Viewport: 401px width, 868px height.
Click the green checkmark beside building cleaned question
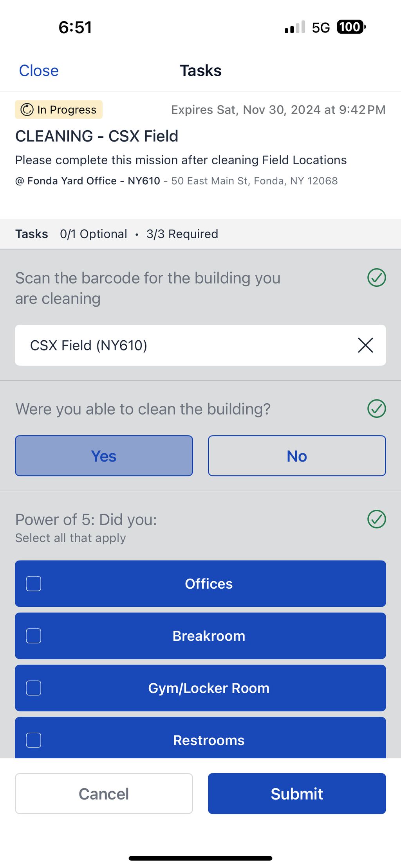(x=376, y=409)
